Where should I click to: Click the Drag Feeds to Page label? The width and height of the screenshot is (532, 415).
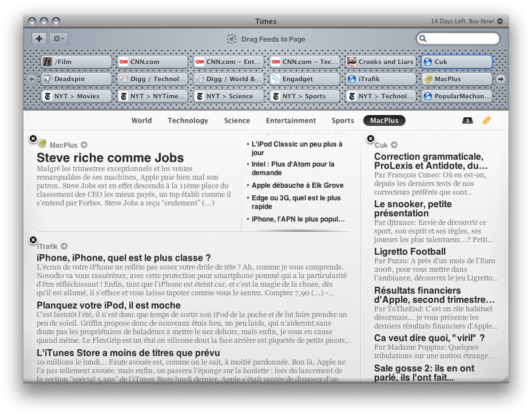pos(273,39)
